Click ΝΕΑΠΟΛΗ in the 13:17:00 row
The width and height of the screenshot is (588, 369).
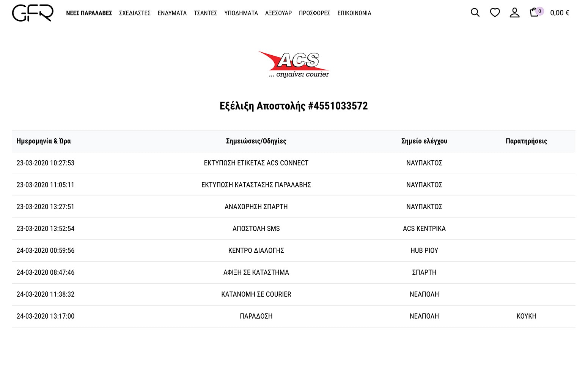point(424,316)
